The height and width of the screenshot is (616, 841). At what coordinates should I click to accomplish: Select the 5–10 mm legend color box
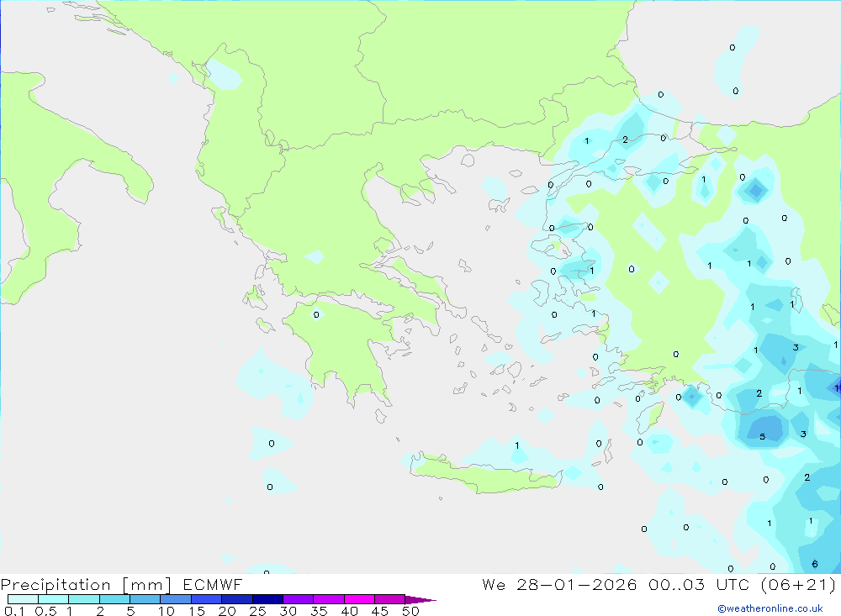(x=145, y=599)
